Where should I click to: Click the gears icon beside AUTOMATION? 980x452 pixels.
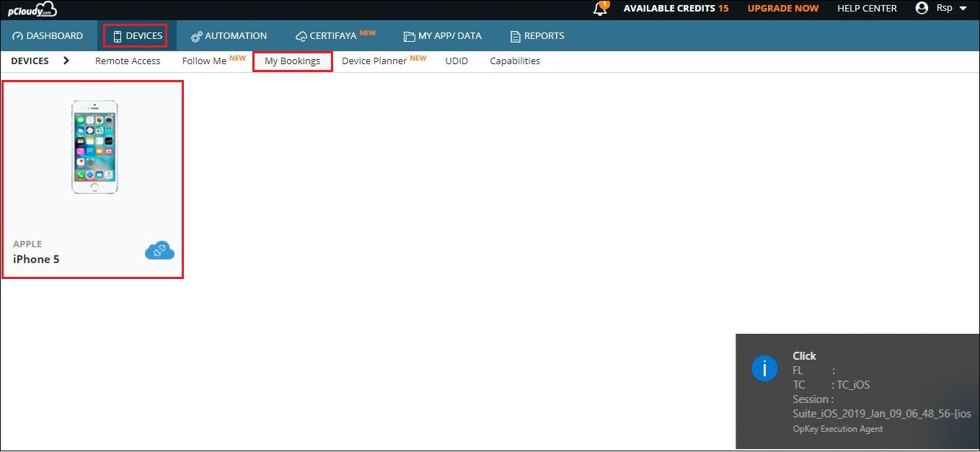[x=196, y=36]
